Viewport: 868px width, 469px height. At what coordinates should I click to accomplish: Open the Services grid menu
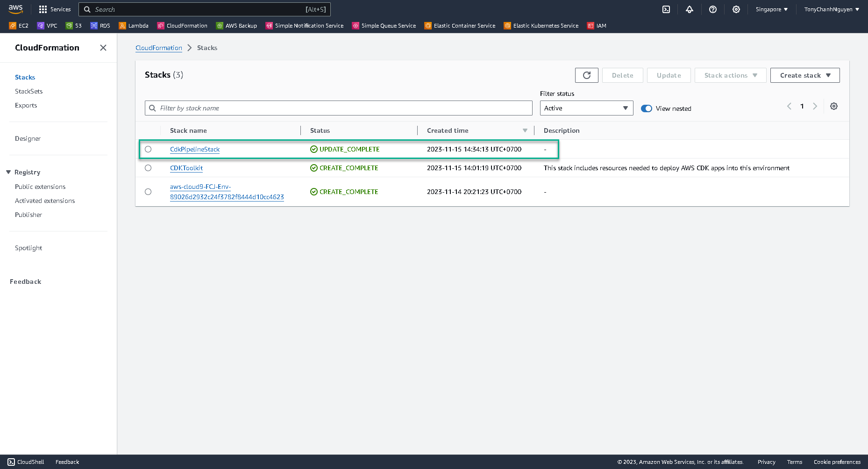[x=55, y=9]
